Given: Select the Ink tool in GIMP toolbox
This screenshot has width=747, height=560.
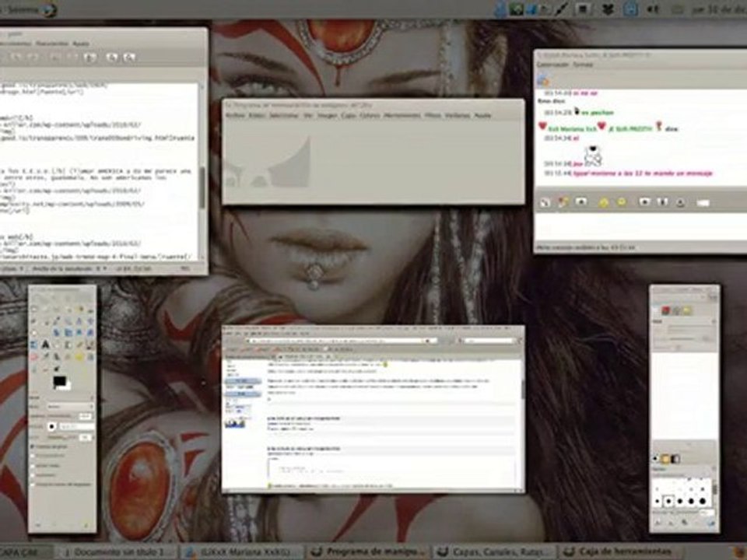Looking at the screenshot, I should [x=57, y=357].
